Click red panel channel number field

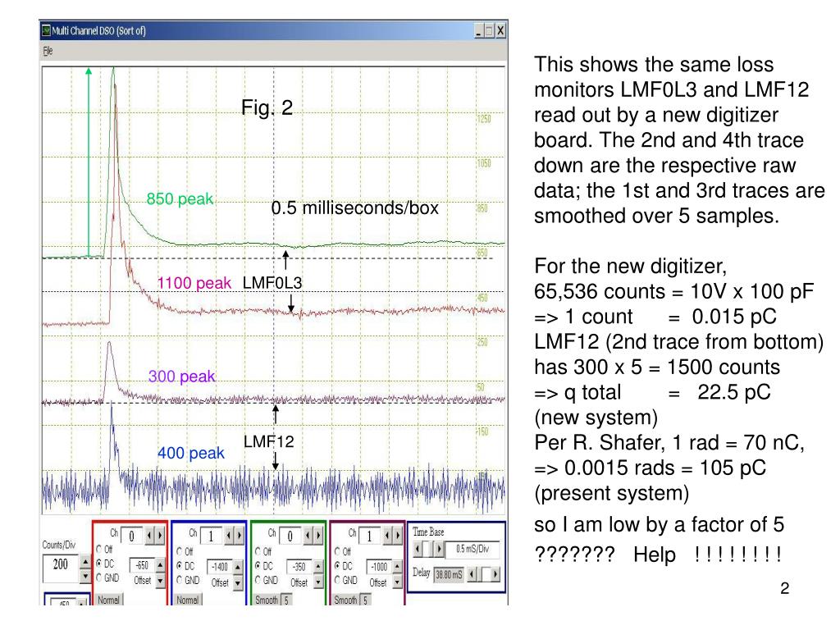pos(132,535)
